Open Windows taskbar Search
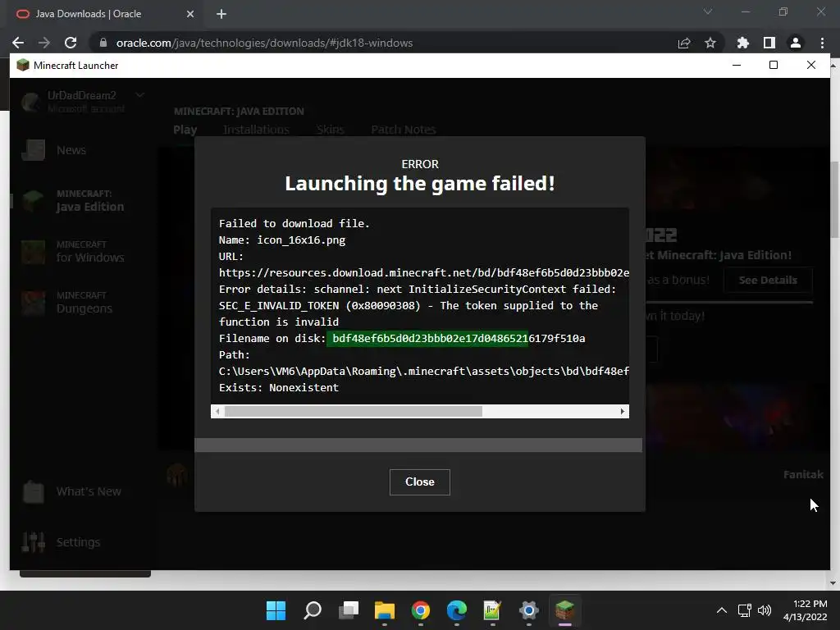Image resolution: width=840 pixels, height=630 pixels. coord(313,610)
